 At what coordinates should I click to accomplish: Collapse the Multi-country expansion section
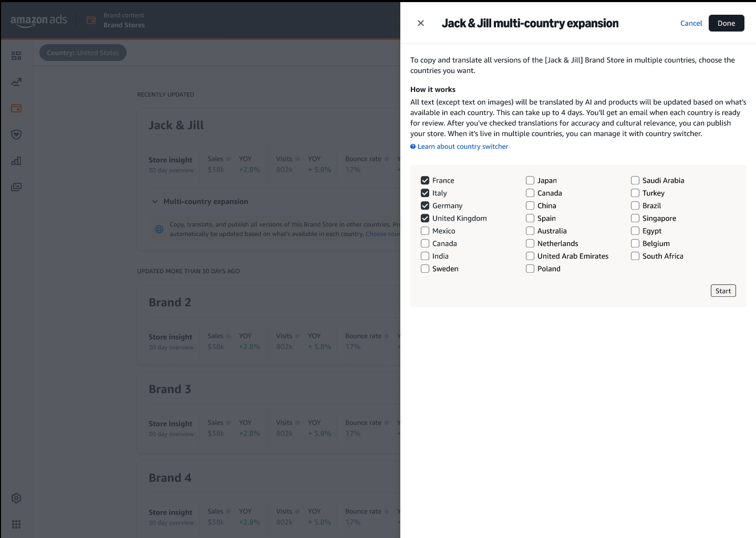[155, 202]
